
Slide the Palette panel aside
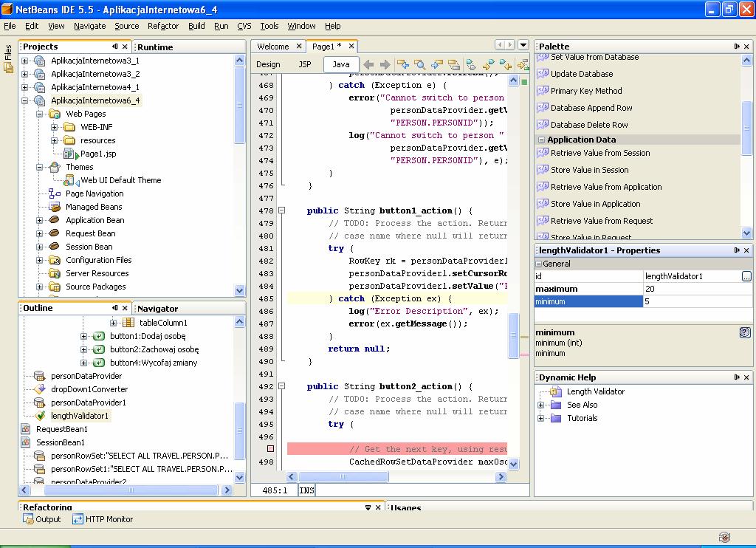pyautogui.click(x=737, y=47)
